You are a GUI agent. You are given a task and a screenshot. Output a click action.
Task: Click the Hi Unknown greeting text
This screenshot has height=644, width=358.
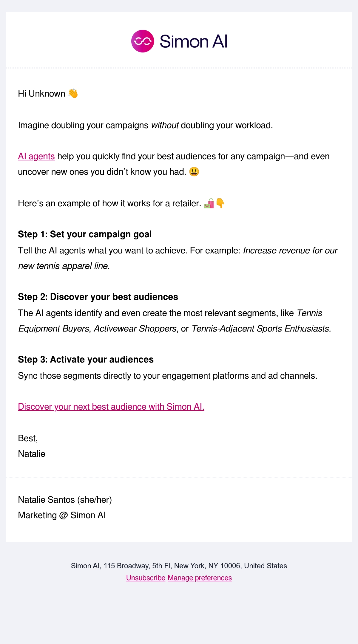click(41, 94)
